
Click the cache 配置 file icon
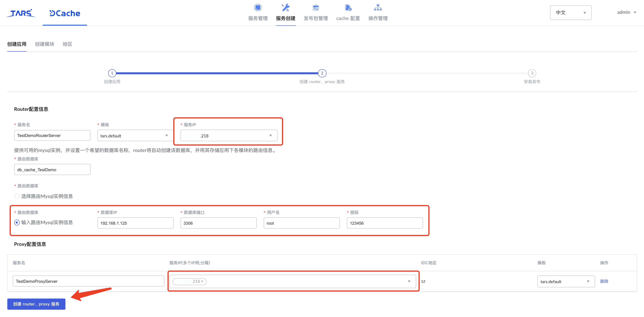pos(348,8)
